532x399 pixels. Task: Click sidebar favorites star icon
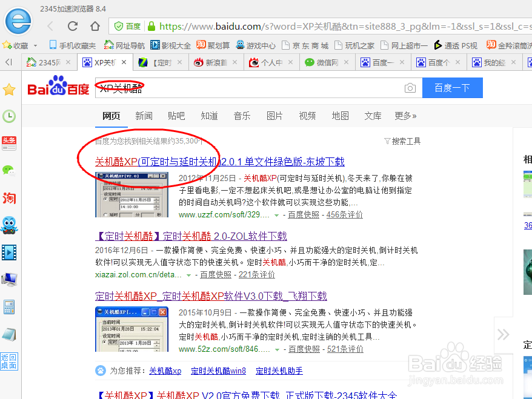(9, 90)
